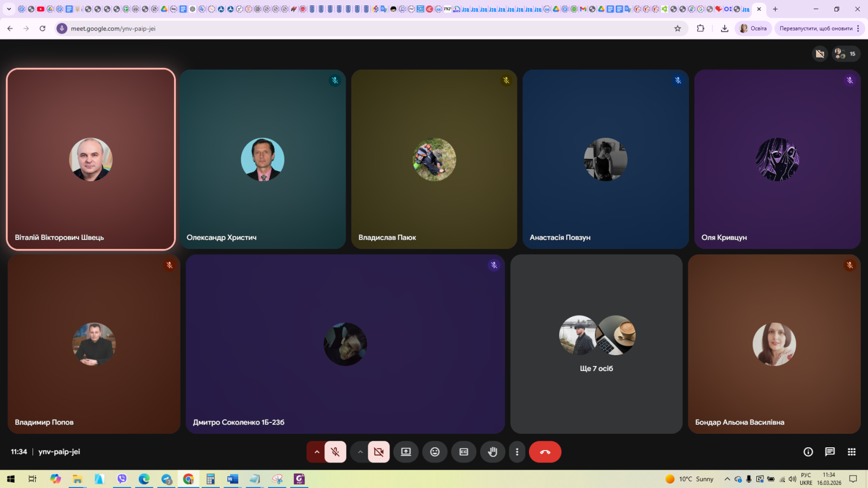Open the activities grid icon
The height and width of the screenshot is (488, 868).
tap(851, 452)
